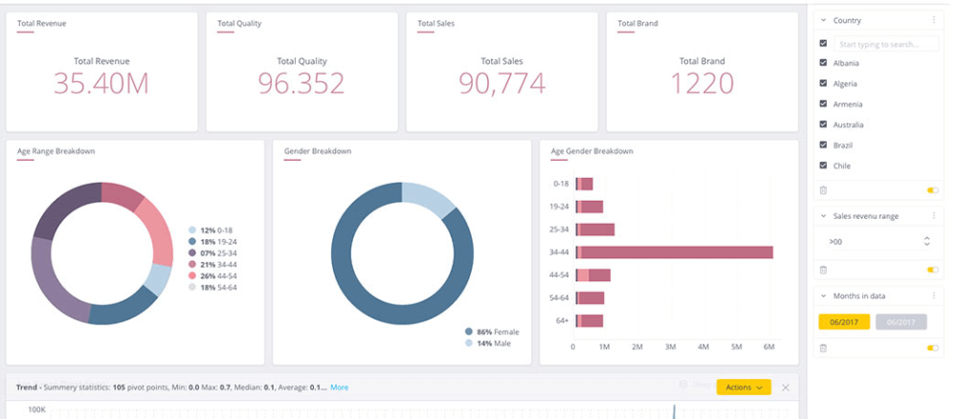Screen dimensions: 980x419
Task: Click the 35.40M Total Revenue value
Action: [101, 83]
